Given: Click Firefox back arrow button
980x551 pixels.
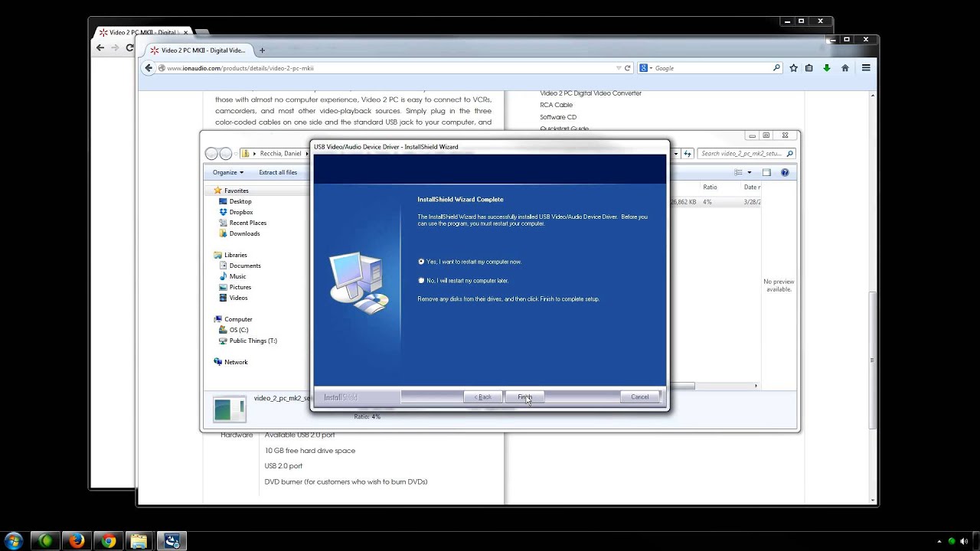Looking at the screenshot, I should pos(149,68).
